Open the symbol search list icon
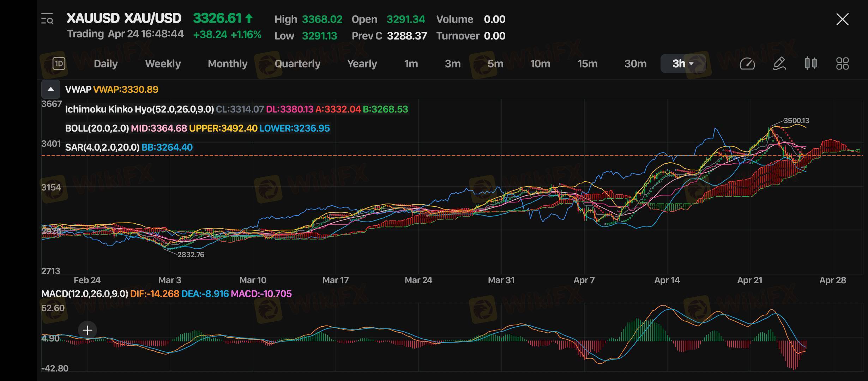Image resolution: width=868 pixels, height=381 pixels. pos(47,19)
